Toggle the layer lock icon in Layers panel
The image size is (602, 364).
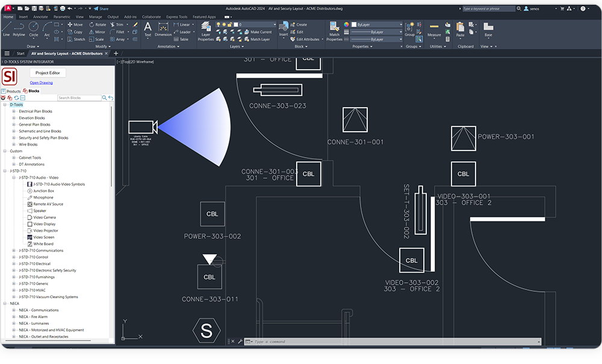[230, 25]
